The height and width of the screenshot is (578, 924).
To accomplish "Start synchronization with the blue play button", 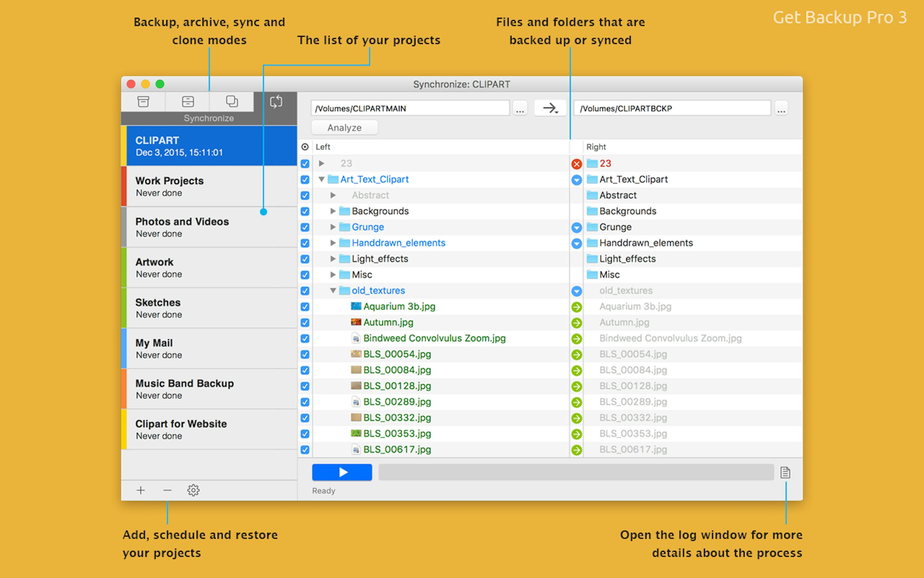I will [342, 472].
